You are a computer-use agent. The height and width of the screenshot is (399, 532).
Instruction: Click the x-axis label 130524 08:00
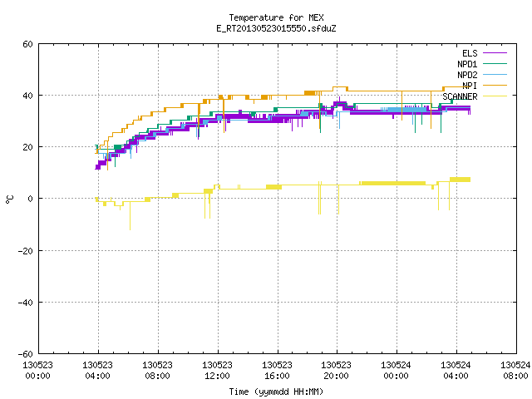[515, 371]
